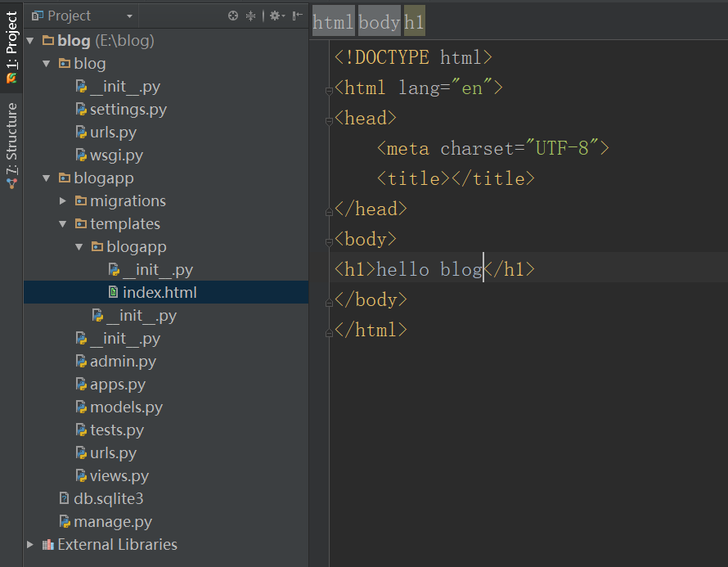Screen dimensions: 728x567
Task: Click the Python file icon beside admin.py
Action: click(81, 361)
